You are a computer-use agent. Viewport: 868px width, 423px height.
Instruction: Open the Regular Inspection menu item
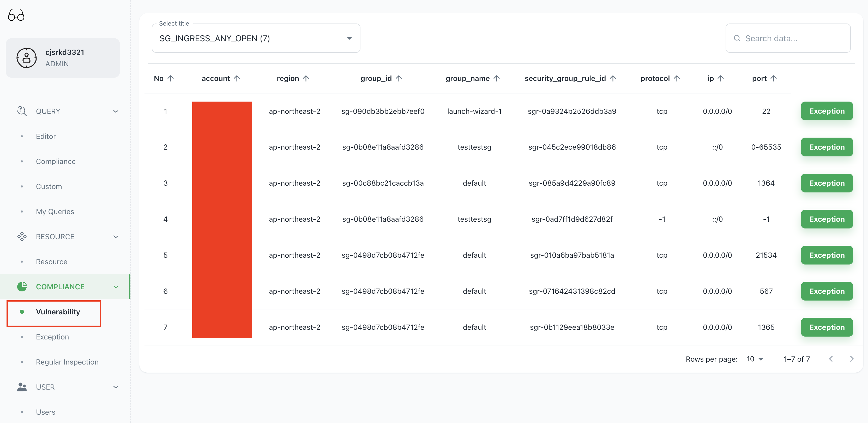pos(67,362)
